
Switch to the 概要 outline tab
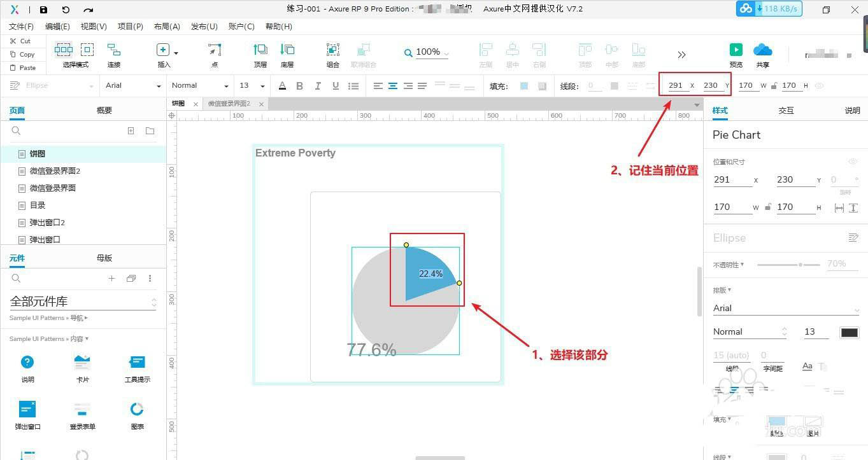(104, 110)
